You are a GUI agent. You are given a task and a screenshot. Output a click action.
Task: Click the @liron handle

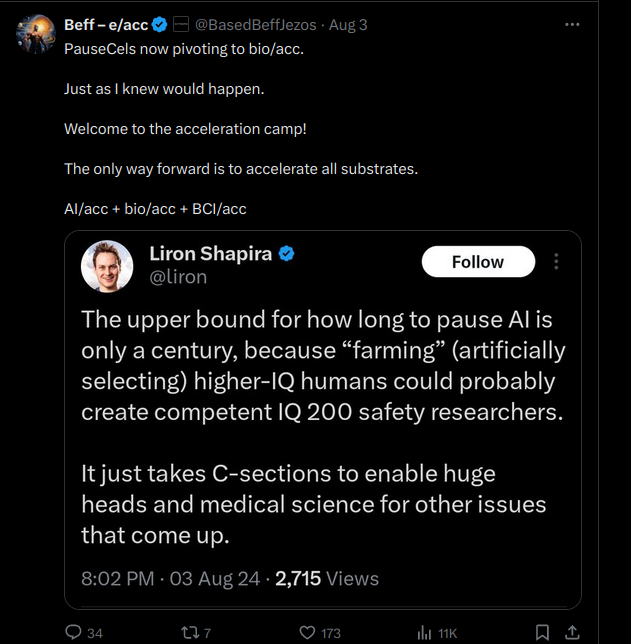(x=177, y=278)
